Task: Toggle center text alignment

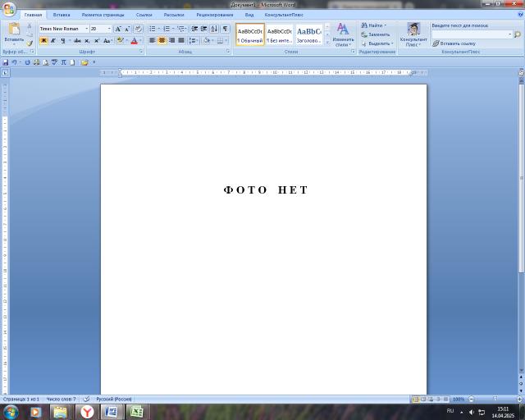Action: pyautogui.click(x=162, y=40)
